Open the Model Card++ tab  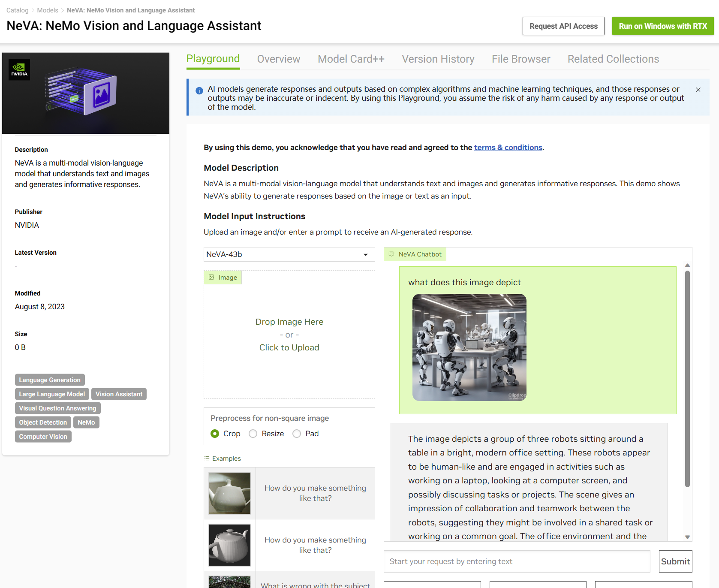pyautogui.click(x=351, y=59)
